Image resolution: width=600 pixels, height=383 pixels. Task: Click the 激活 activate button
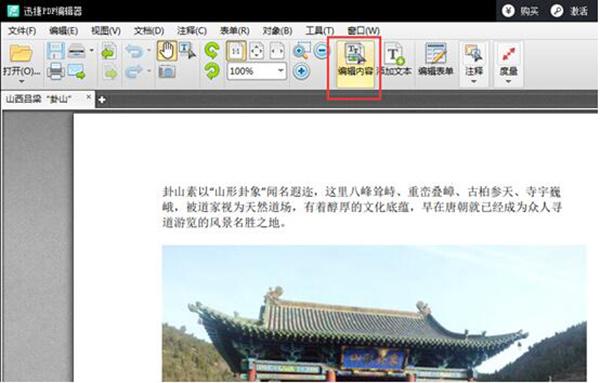[570, 11]
